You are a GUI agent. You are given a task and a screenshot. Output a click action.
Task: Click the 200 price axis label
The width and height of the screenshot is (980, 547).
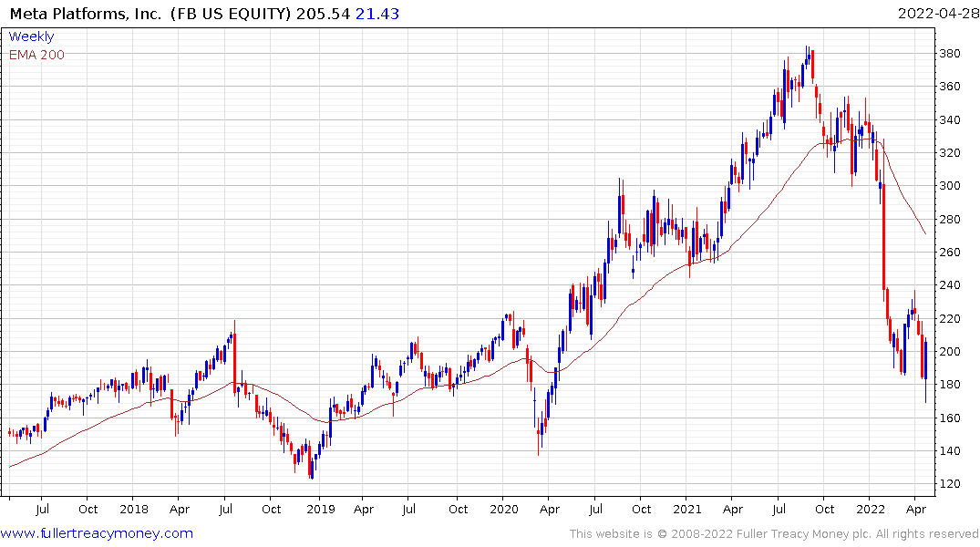(x=950, y=351)
